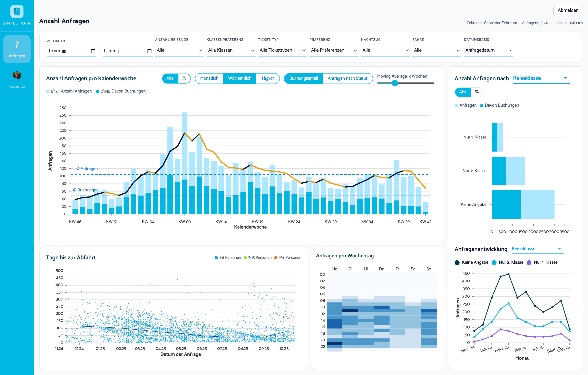Screen dimensions: 588x375
Task: Click the Zeitraum start date field
Action: pyautogui.click(x=71, y=51)
